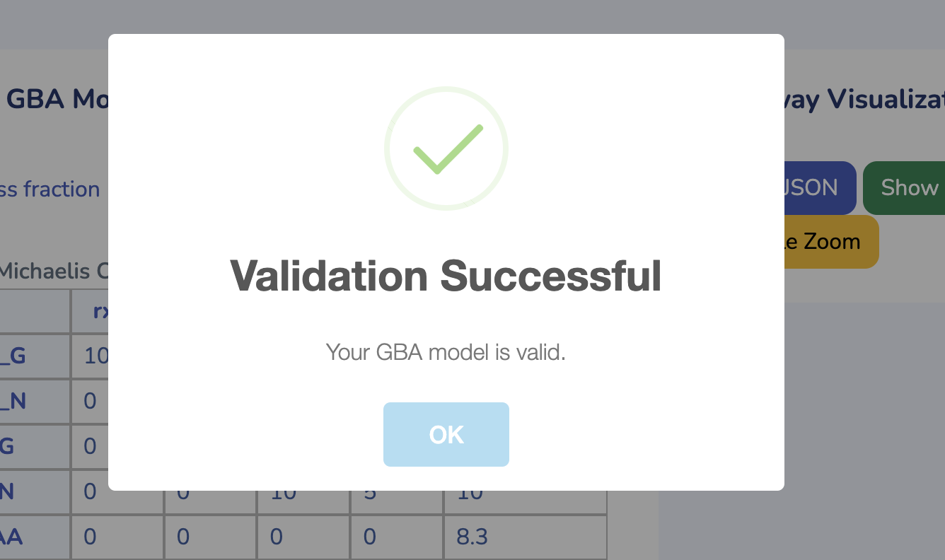
Task: Open the Mass fraction link
Action: click(50, 189)
